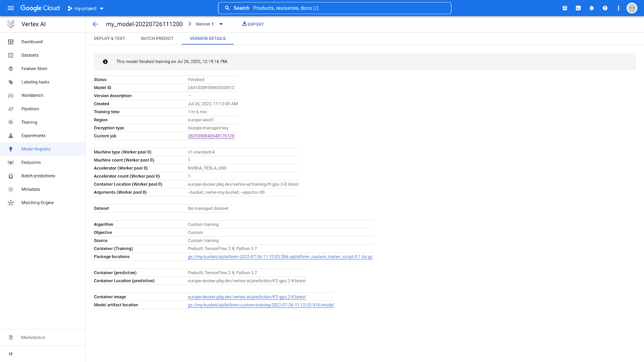Open Dashboard in the sidebar
The height and width of the screenshot is (362, 644).
coord(32,42)
